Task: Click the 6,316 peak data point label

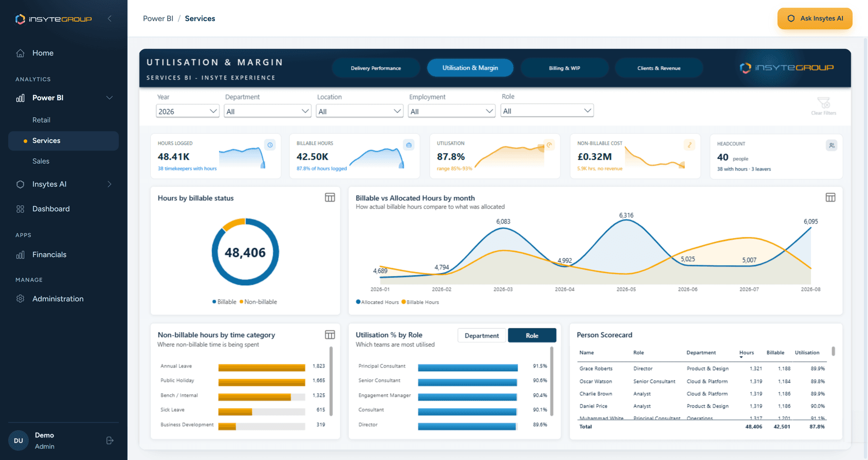Action: click(626, 215)
